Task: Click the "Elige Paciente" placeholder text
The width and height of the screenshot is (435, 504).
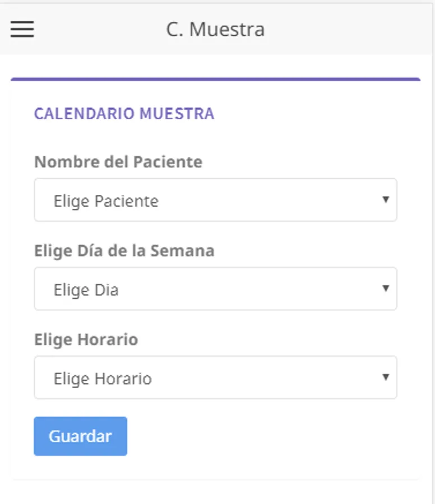Action: click(x=106, y=201)
